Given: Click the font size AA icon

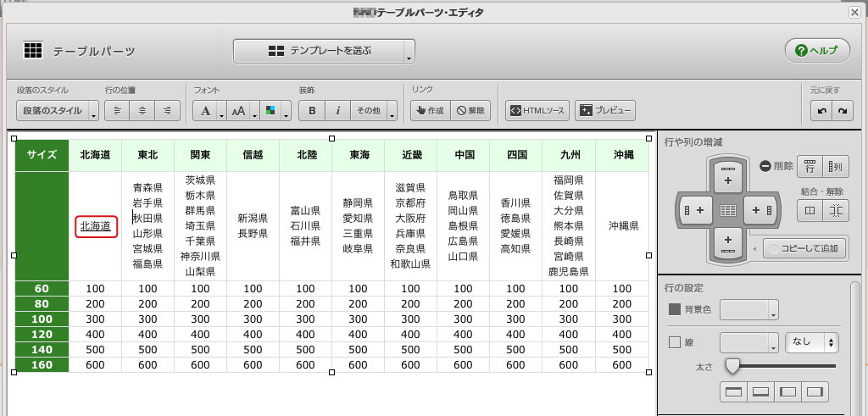Looking at the screenshot, I should [238, 111].
